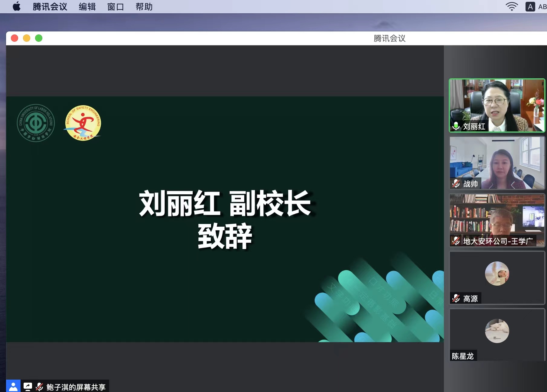The image size is (547, 392).
Task: Click the muted mic icon beside 战帅
Action: point(456,183)
